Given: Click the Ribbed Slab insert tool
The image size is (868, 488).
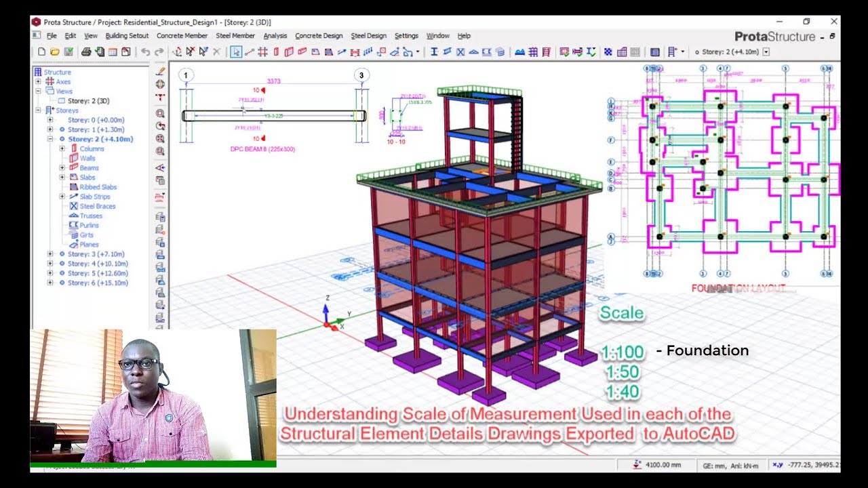Looking at the screenshot, I should point(328,52).
